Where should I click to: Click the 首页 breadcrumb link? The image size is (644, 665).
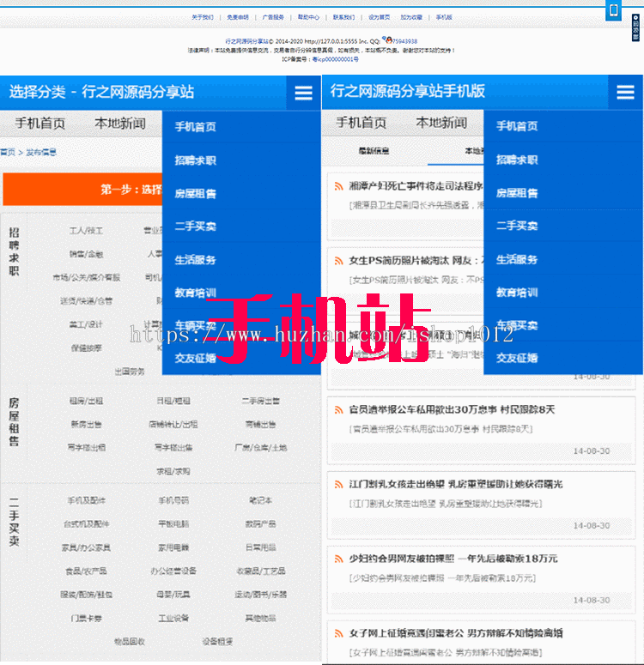(x=8, y=152)
